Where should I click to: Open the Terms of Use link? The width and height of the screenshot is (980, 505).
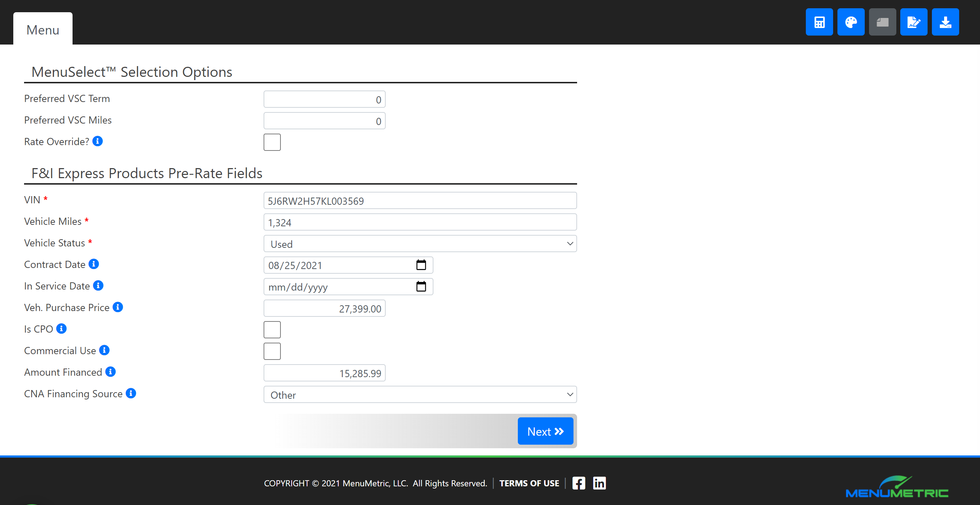529,483
